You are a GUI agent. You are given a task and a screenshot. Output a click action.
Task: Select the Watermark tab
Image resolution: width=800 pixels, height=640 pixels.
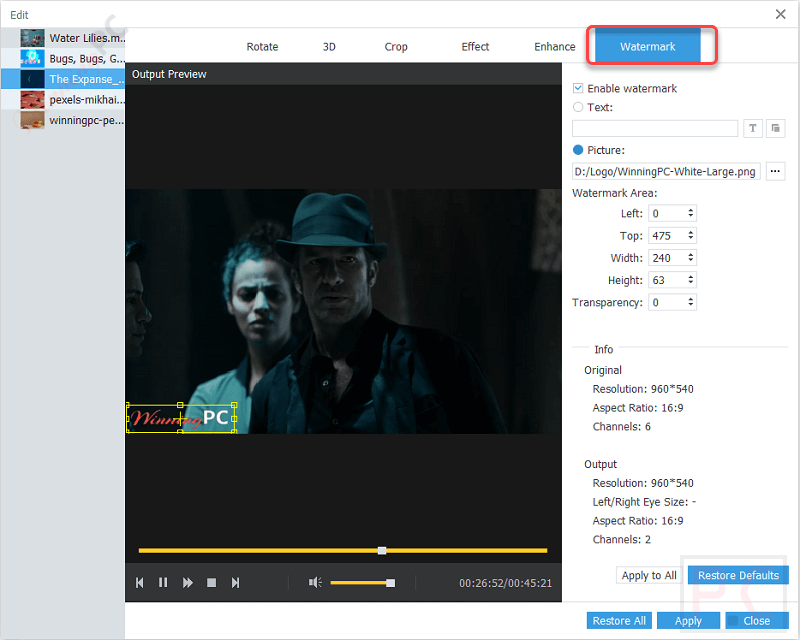point(647,46)
